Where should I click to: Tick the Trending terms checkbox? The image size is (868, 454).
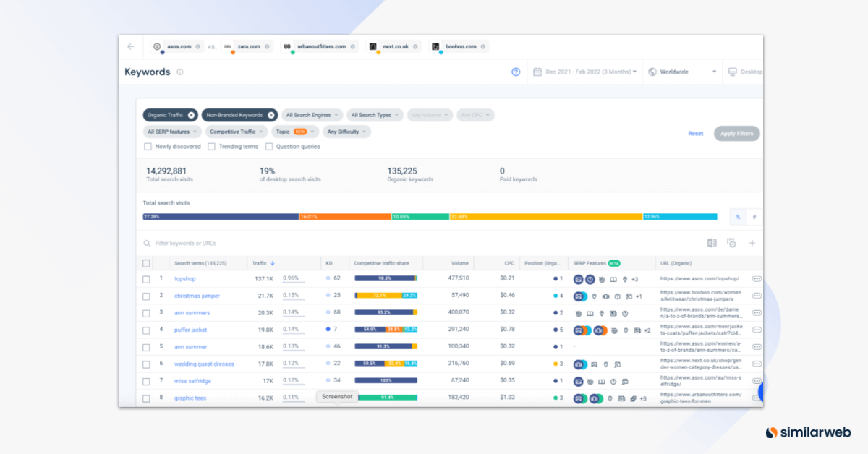click(x=211, y=147)
